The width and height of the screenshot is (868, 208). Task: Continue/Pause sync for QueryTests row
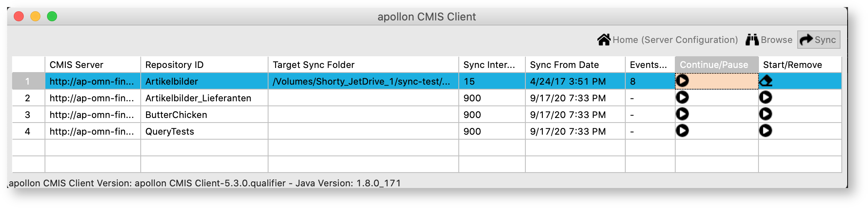(x=682, y=130)
